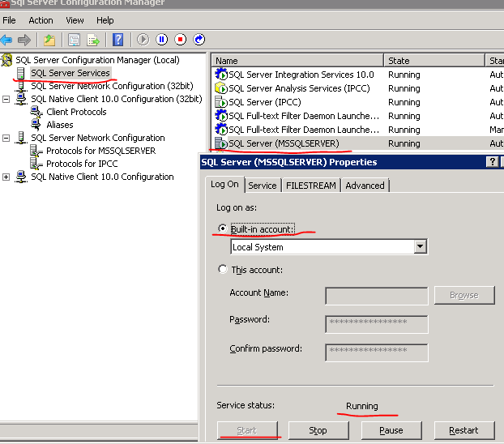
Task: Click the Browse button
Action: point(464,295)
